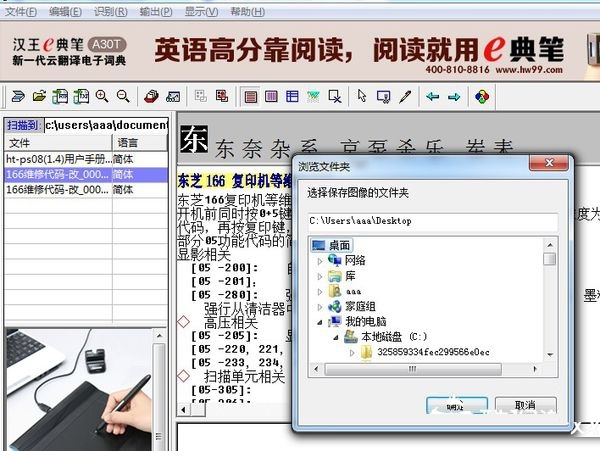Image resolution: width=600 pixels, height=451 pixels.
Task: Click the TXT export toolbar icon
Action: (81, 96)
